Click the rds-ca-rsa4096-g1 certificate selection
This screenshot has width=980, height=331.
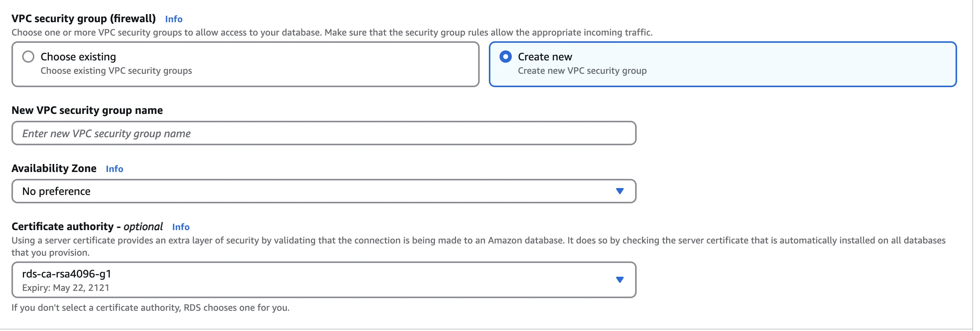coord(66,274)
